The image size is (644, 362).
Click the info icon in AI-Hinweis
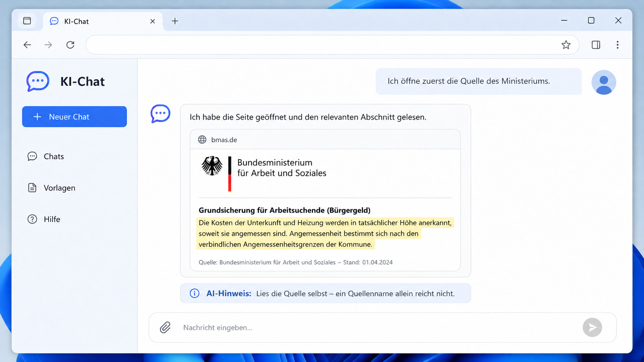[195, 294]
